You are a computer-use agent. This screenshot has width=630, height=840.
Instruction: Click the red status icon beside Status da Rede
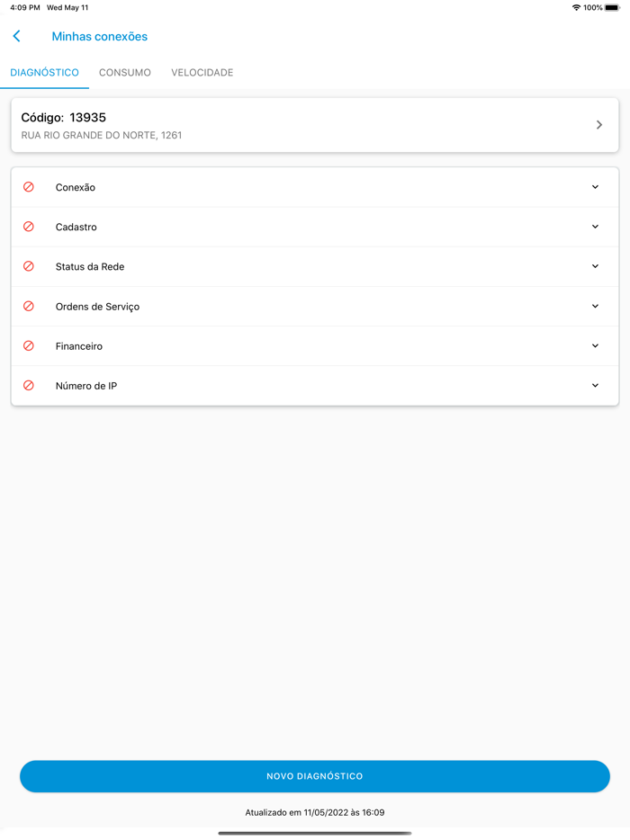click(x=29, y=265)
